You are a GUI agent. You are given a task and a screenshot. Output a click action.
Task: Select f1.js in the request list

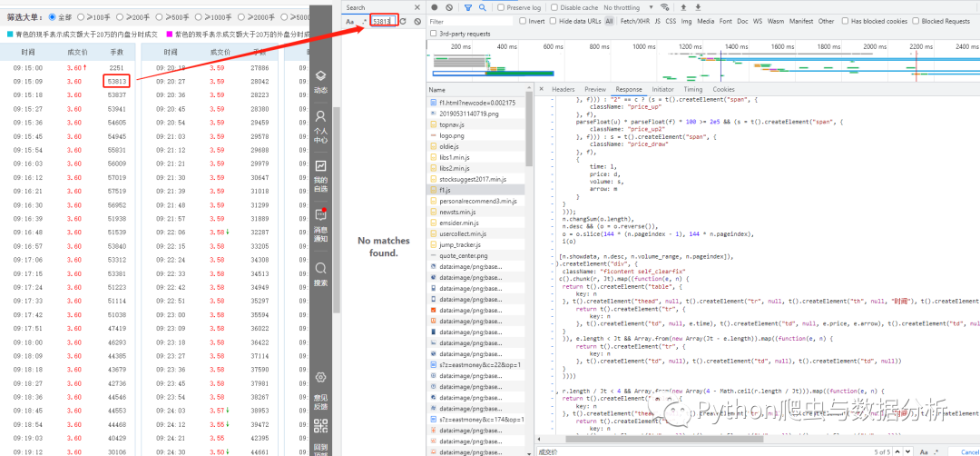pos(477,188)
